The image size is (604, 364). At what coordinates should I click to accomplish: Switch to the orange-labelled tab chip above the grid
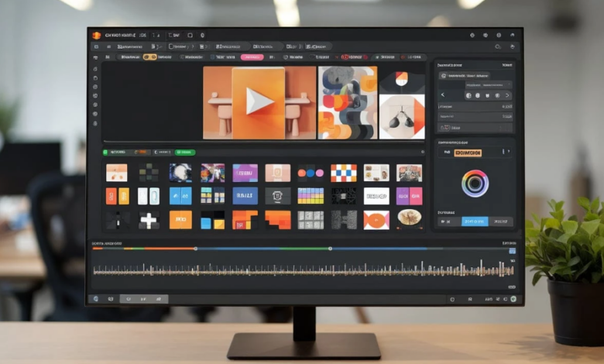(141, 152)
